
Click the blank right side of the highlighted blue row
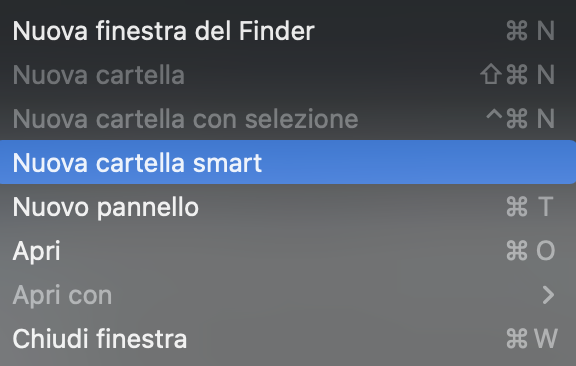point(419,162)
